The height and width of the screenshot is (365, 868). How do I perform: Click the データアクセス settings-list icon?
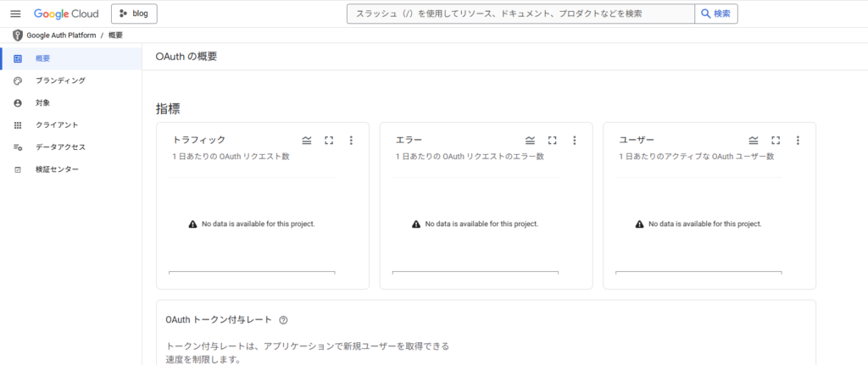coord(18,147)
